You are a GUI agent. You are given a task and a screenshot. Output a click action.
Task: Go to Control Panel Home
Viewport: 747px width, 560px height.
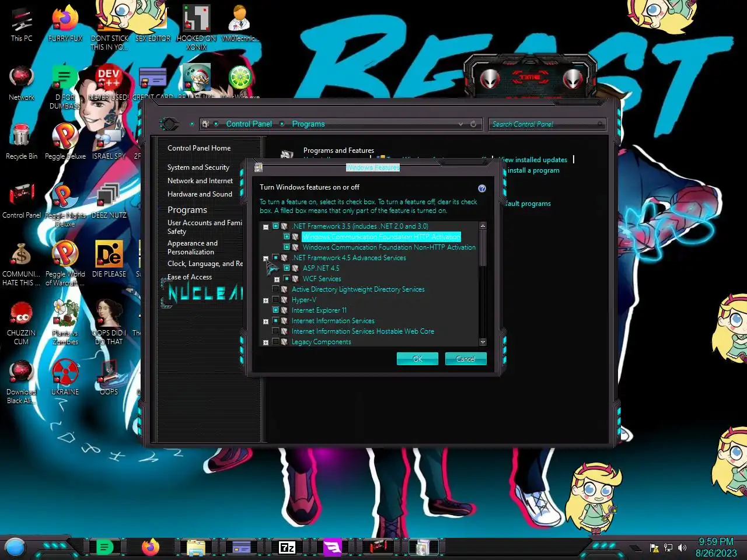199,148
